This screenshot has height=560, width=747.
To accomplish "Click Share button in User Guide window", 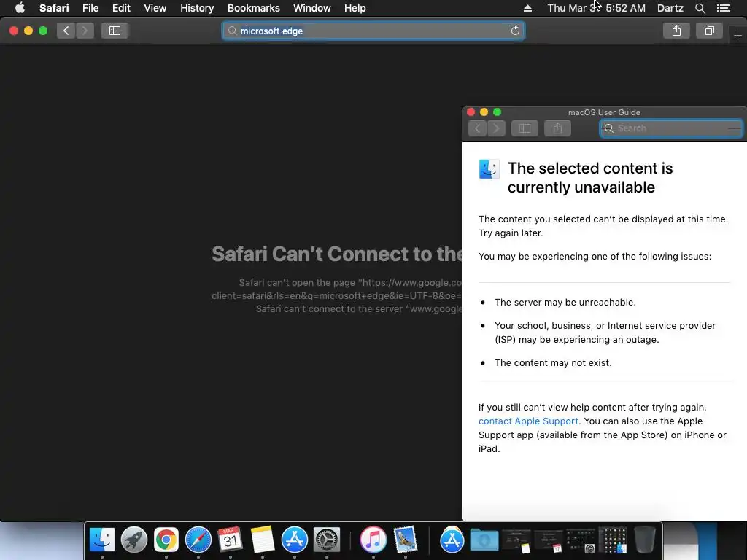I will click(557, 128).
